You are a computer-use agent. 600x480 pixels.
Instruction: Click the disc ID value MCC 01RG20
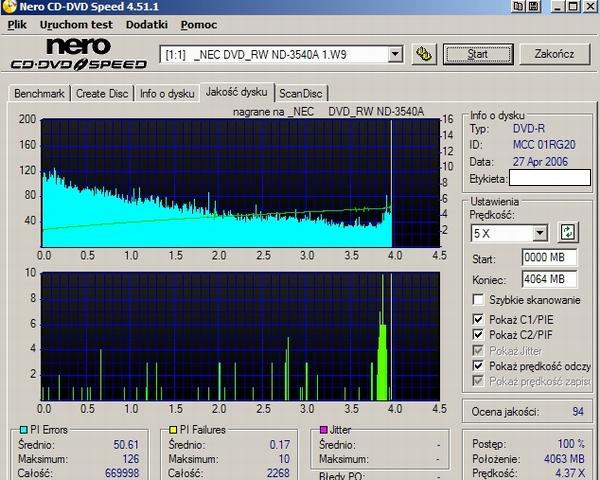point(544,145)
